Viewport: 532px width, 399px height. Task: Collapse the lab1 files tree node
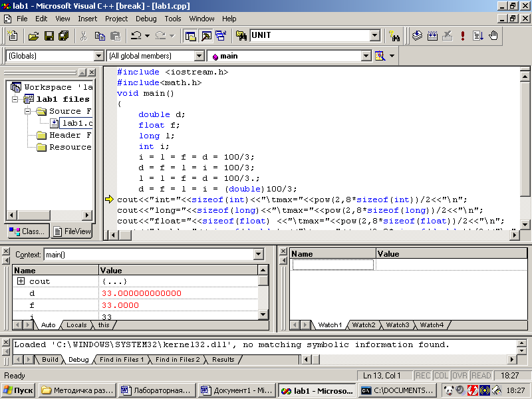click(15, 99)
